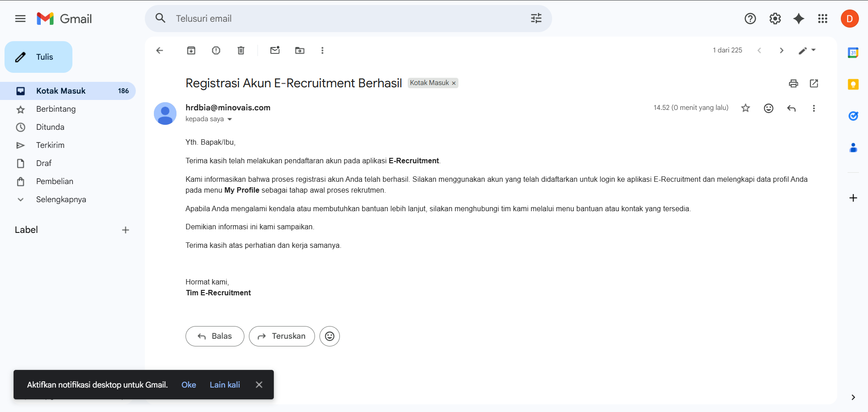
Task: Open the Gemini sparkle assistant
Action: pyautogui.click(x=799, y=19)
